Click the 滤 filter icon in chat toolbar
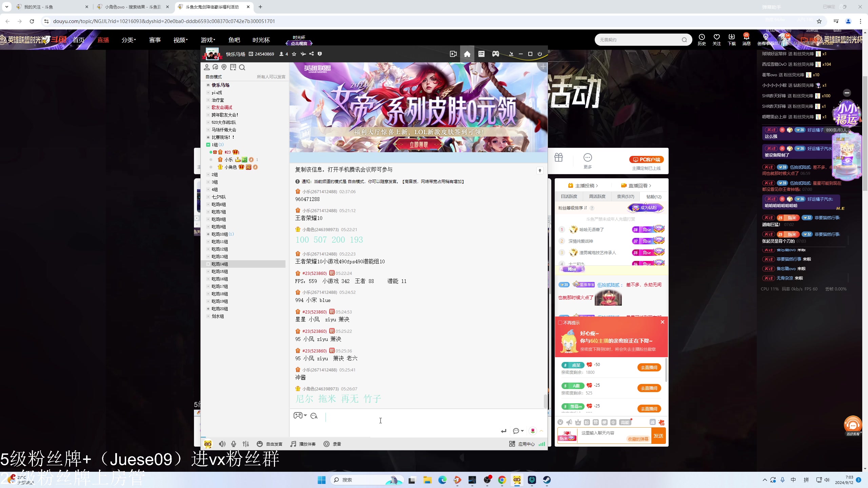 click(652, 422)
